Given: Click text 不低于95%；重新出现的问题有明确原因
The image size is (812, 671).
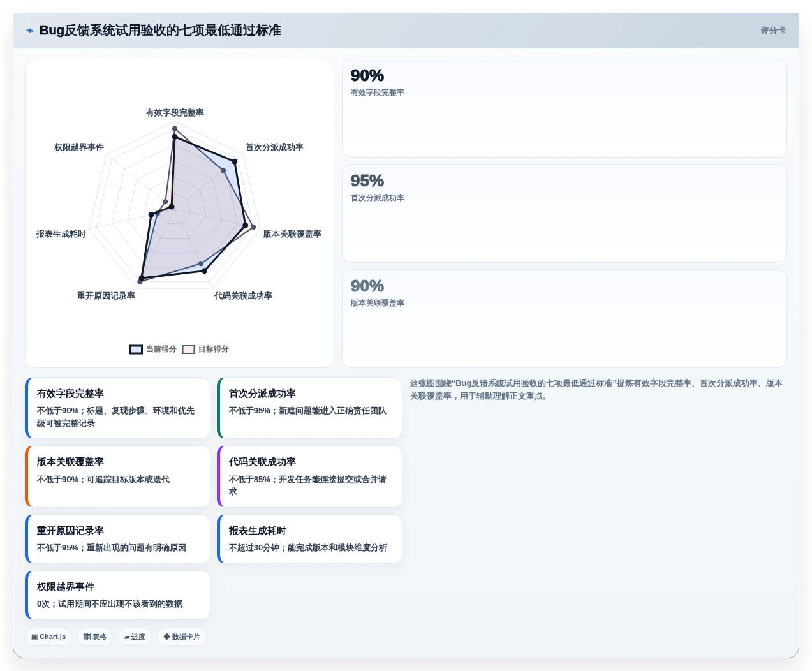Looking at the screenshot, I should click(x=112, y=548).
